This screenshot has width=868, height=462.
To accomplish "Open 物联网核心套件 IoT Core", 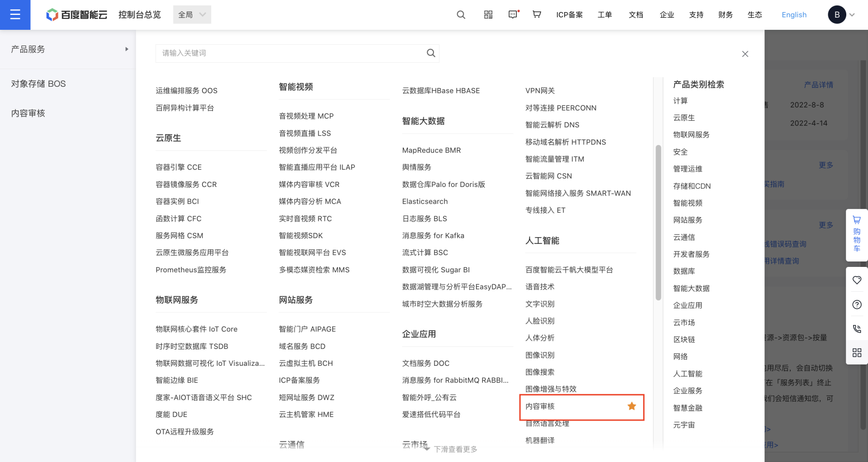I will [196, 329].
